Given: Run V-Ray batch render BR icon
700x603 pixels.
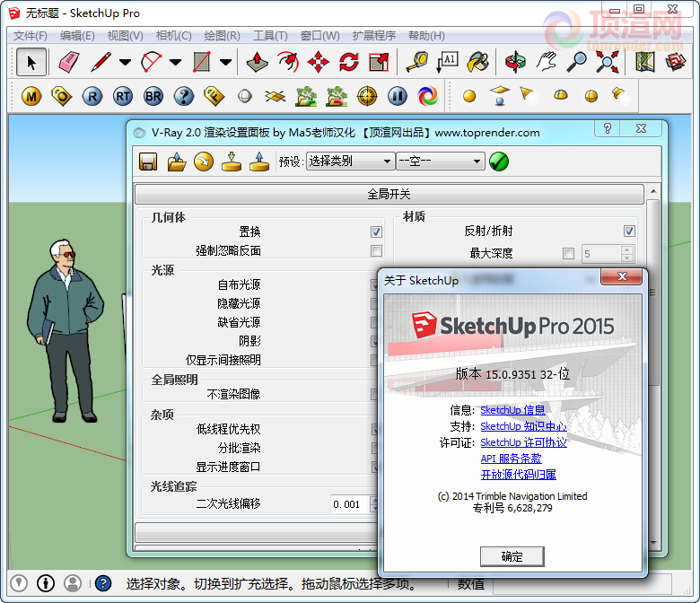Looking at the screenshot, I should click(153, 96).
